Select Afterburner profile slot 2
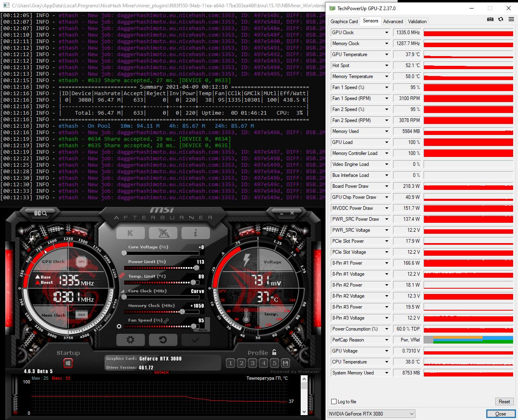 click(241, 363)
